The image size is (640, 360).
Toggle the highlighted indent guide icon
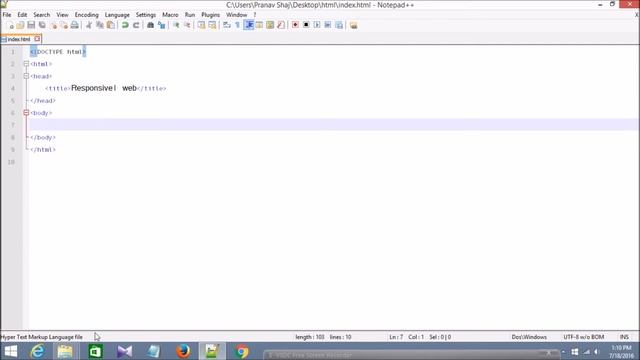click(249, 25)
